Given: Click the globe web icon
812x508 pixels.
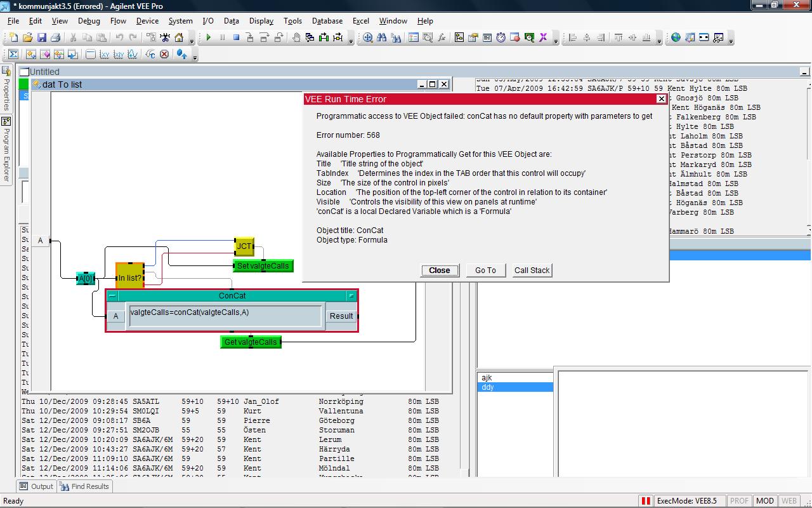Looking at the screenshot, I should coord(676,37).
